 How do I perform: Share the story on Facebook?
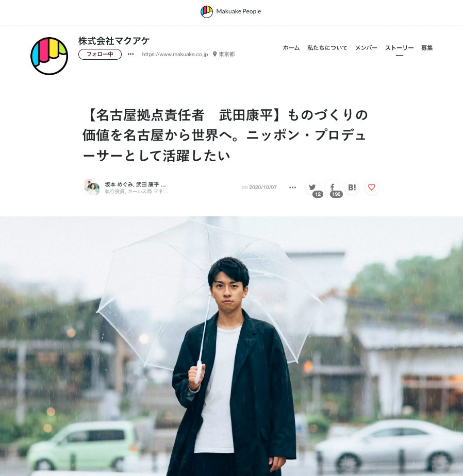point(333,187)
